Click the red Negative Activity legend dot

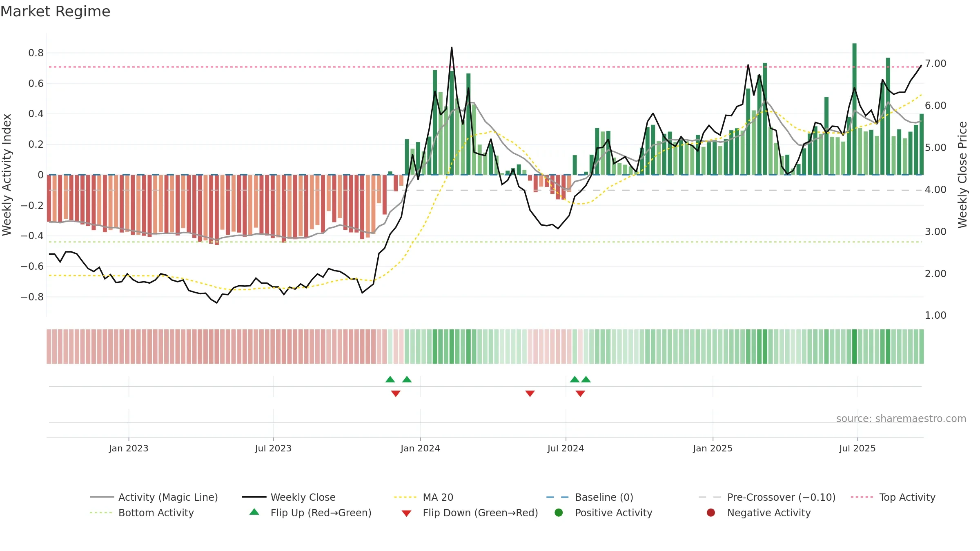click(711, 513)
